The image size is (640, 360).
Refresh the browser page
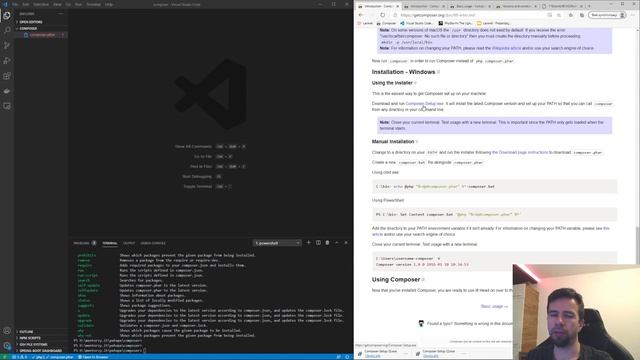click(382, 15)
